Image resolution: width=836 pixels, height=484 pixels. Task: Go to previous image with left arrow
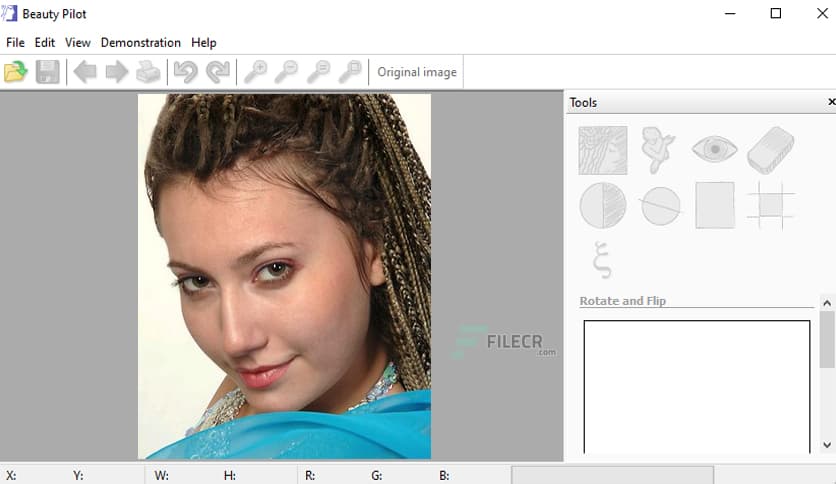point(85,71)
